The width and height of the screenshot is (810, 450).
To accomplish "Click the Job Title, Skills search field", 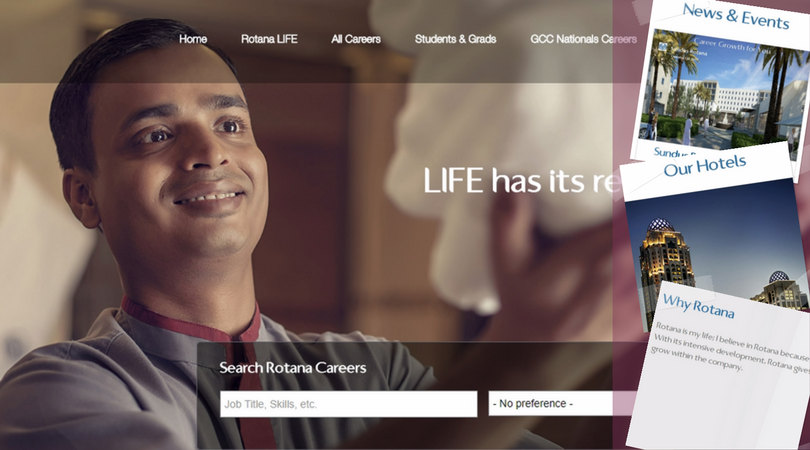I will coord(349,404).
